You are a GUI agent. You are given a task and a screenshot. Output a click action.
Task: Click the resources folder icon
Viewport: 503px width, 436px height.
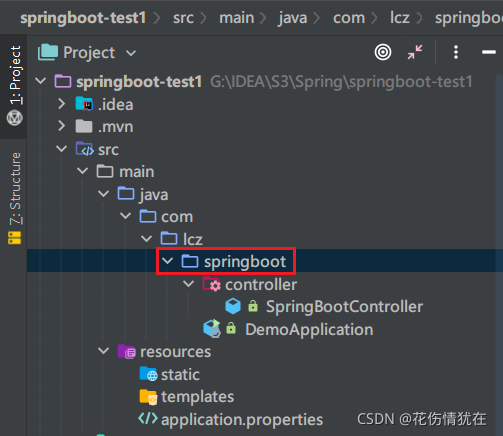pos(127,351)
